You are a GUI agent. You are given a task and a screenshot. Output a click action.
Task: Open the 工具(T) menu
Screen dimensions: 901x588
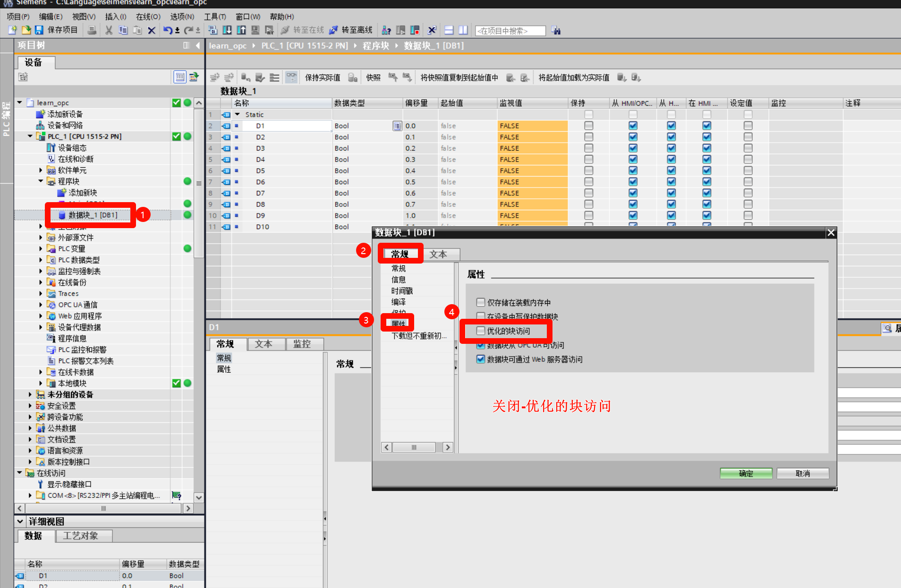[215, 17]
